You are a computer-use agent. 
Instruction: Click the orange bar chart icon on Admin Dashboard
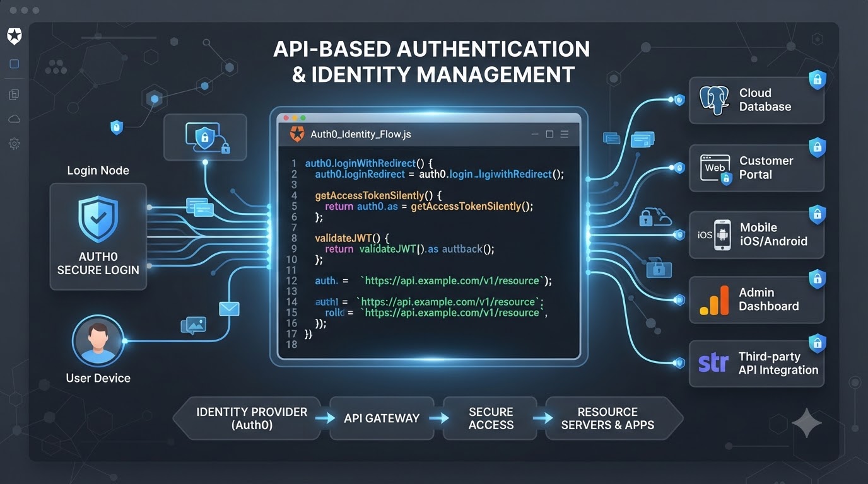coord(713,301)
